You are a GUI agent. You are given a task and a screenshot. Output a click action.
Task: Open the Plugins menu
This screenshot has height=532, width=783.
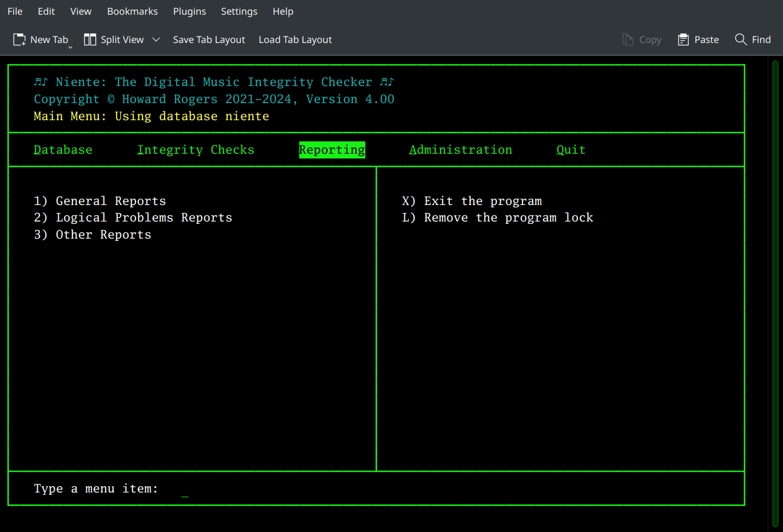(x=189, y=11)
